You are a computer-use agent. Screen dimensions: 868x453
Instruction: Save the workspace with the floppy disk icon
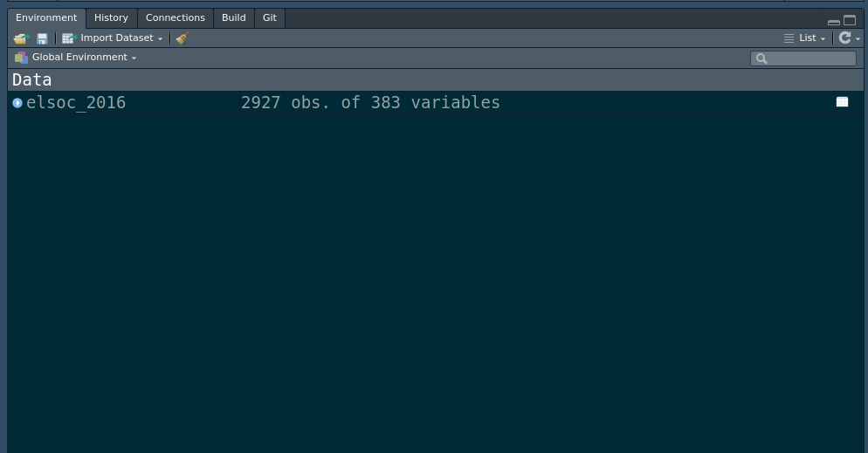pos(42,38)
